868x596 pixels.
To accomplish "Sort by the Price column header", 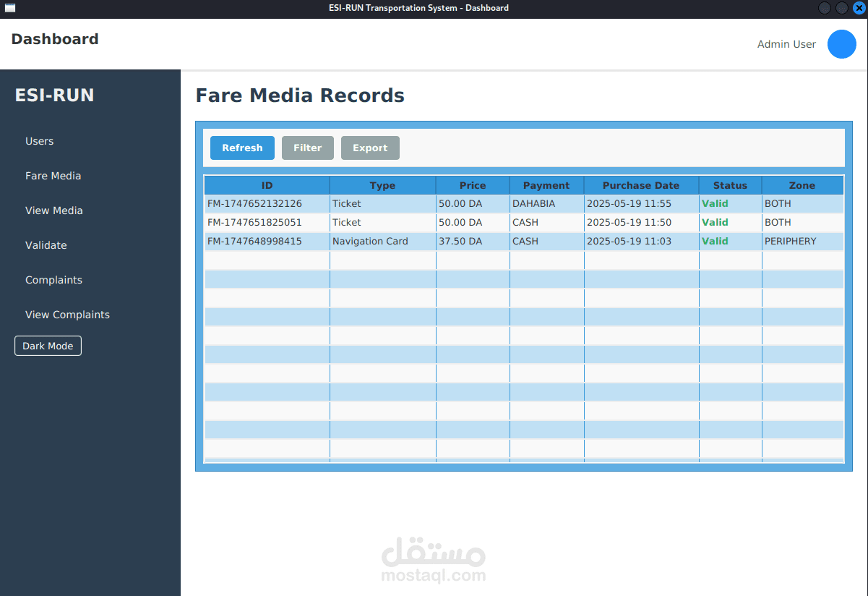I will [x=473, y=185].
